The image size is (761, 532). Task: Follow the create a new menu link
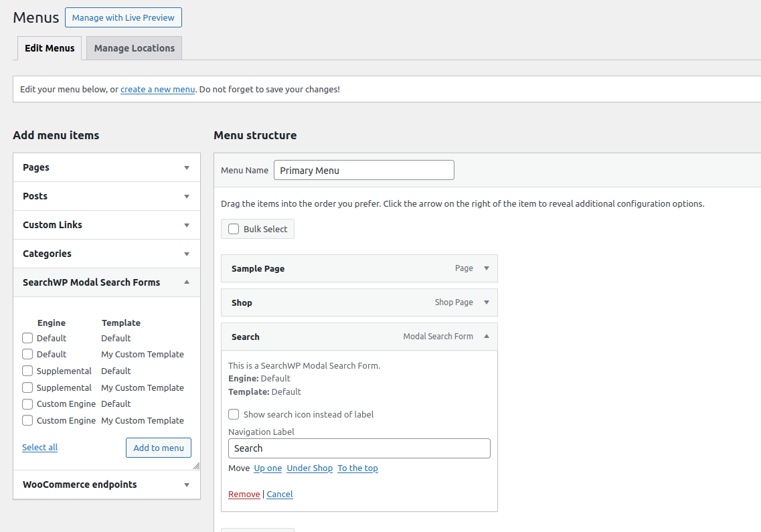point(157,89)
